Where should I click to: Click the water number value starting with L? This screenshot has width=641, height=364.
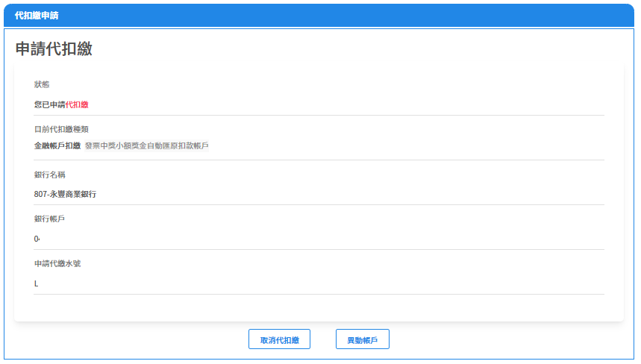click(x=36, y=283)
